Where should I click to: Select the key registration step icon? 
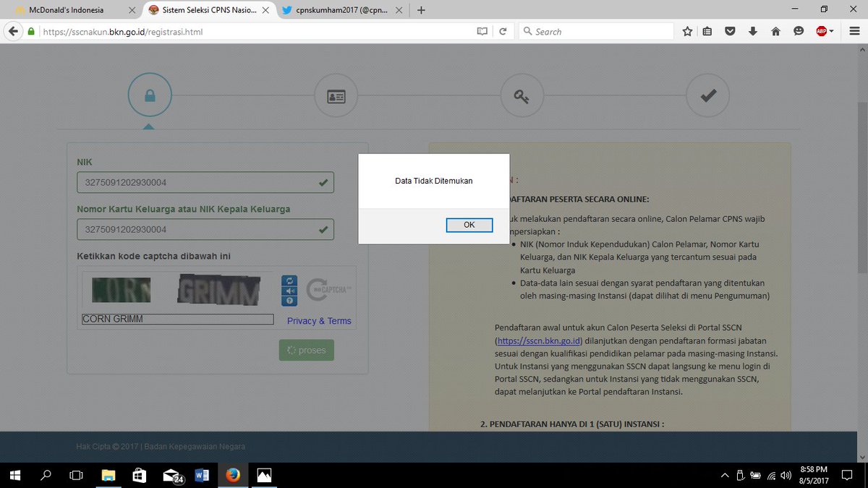point(522,95)
